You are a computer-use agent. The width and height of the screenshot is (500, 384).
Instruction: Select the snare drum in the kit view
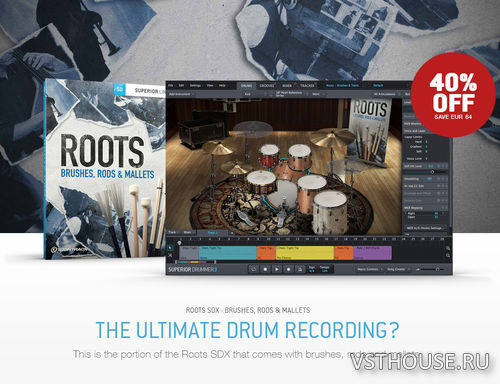coord(261,181)
